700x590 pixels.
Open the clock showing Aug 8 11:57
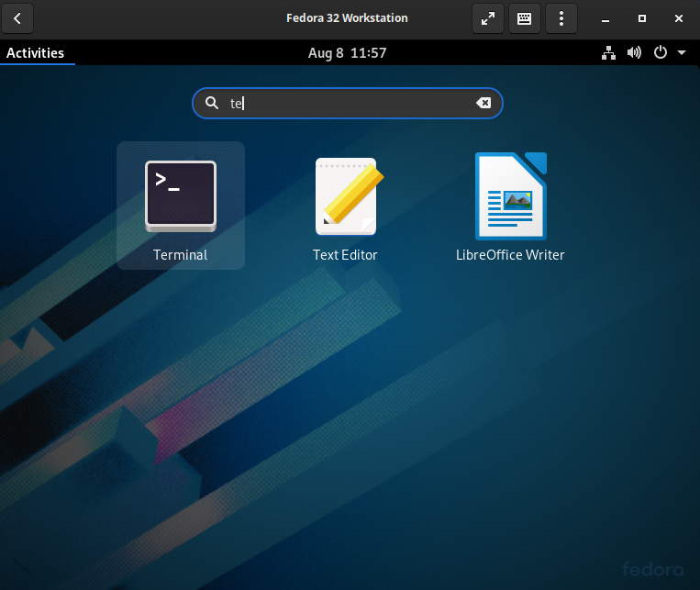(x=348, y=52)
